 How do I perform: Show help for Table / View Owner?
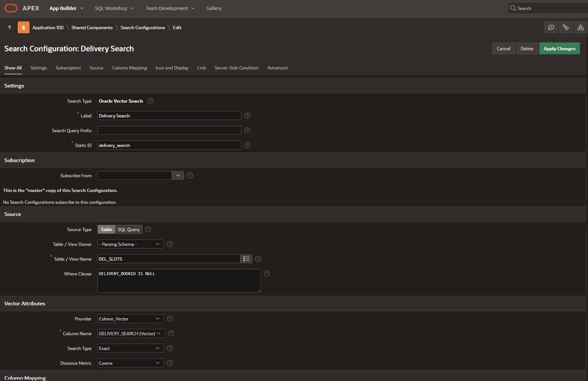[170, 244]
